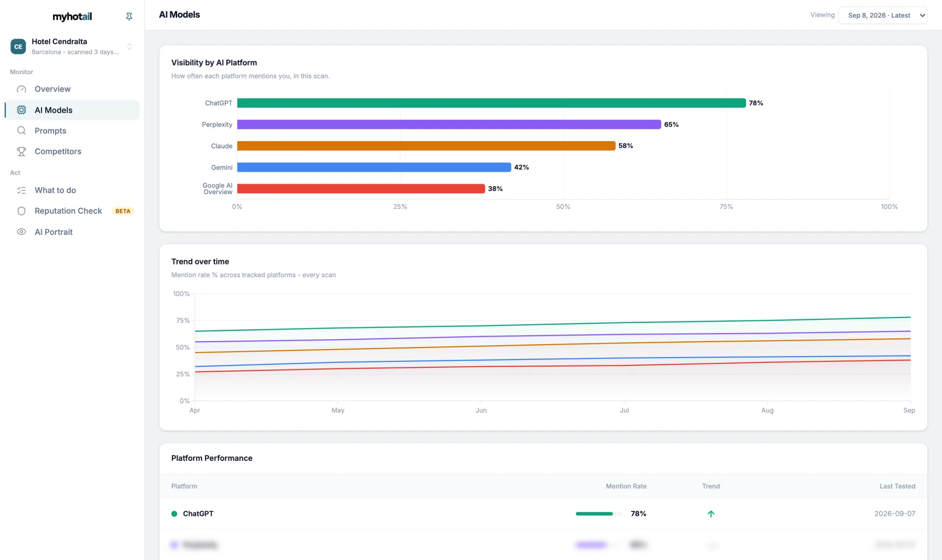Click the Platform Performance heading
Screen dimensions: 942x560
coord(212,458)
